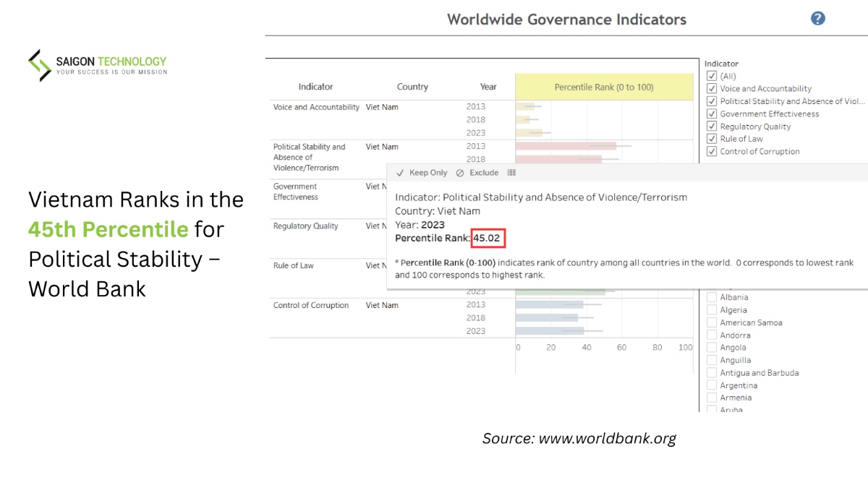The height and width of the screenshot is (488, 868).
Task: Select the 2023 Control of Corruption bar
Action: [550, 330]
